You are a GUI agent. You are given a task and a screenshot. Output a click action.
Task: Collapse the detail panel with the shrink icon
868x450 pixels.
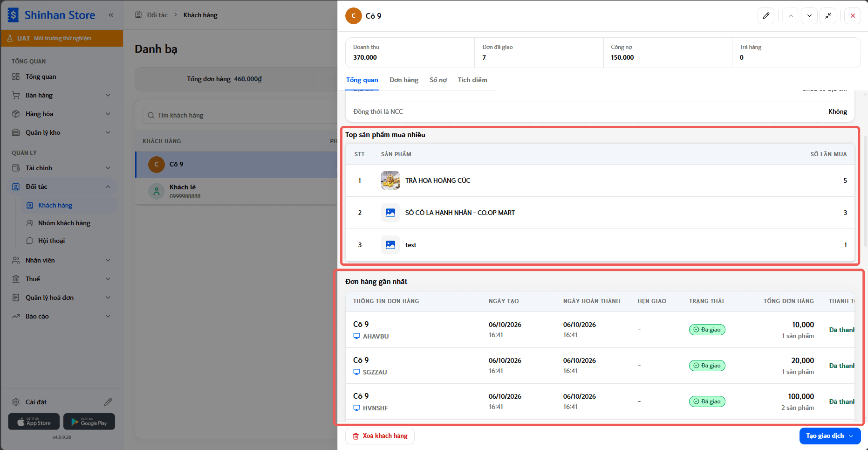(828, 16)
